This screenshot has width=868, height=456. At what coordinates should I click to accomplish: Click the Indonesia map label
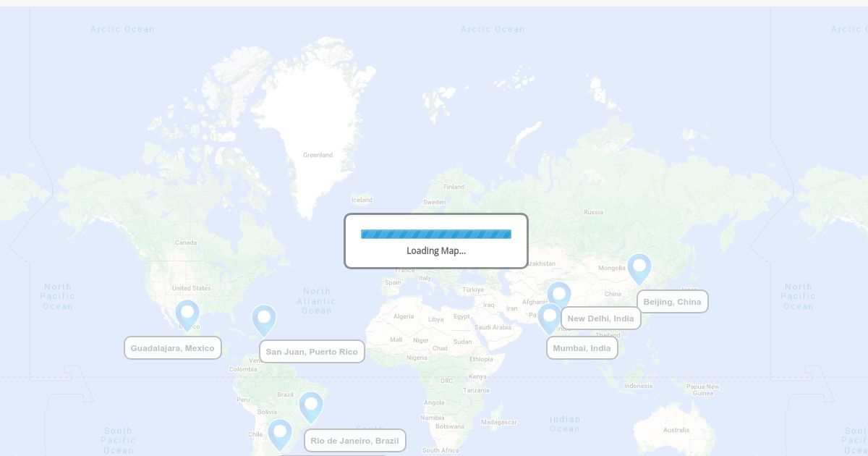pos(638,386)
